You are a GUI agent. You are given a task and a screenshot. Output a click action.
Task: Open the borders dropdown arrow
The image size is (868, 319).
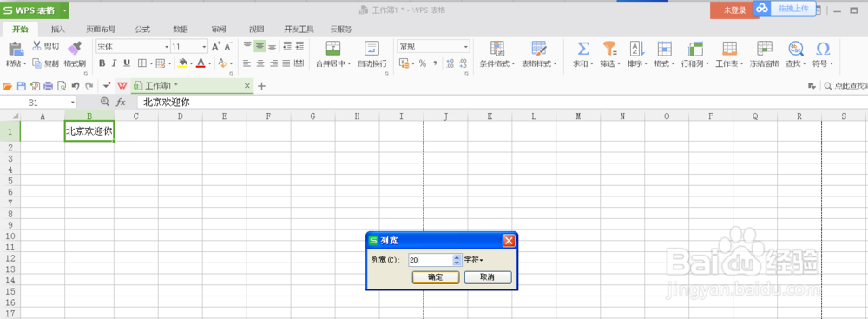[150, 63]
